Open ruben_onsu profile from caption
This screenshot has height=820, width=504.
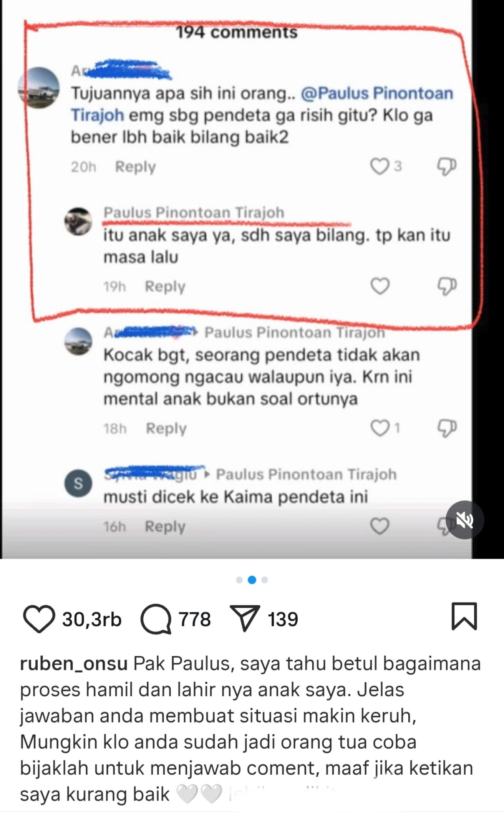[74, 664]
